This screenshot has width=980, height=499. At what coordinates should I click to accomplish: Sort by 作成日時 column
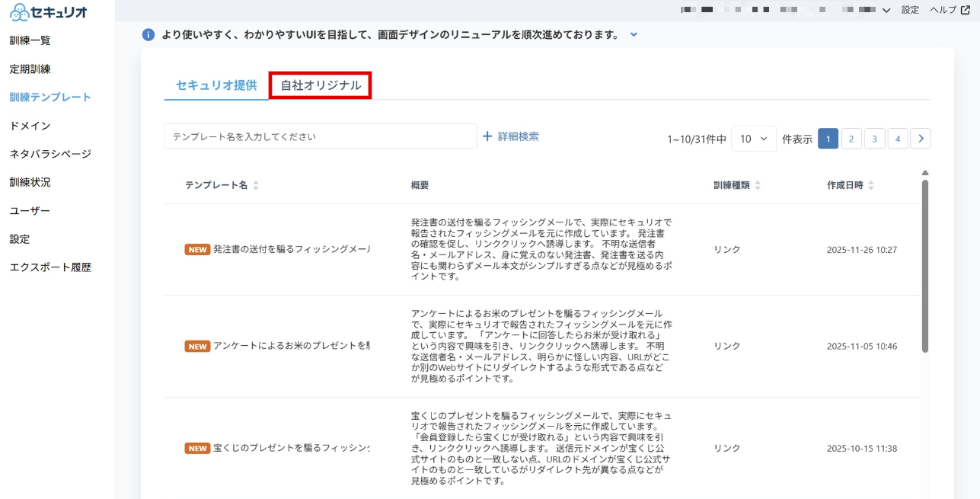click(851, 185)
